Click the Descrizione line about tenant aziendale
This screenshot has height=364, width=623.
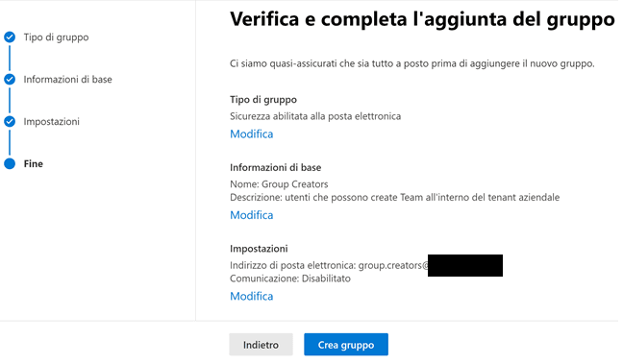[x=394, y=197]
